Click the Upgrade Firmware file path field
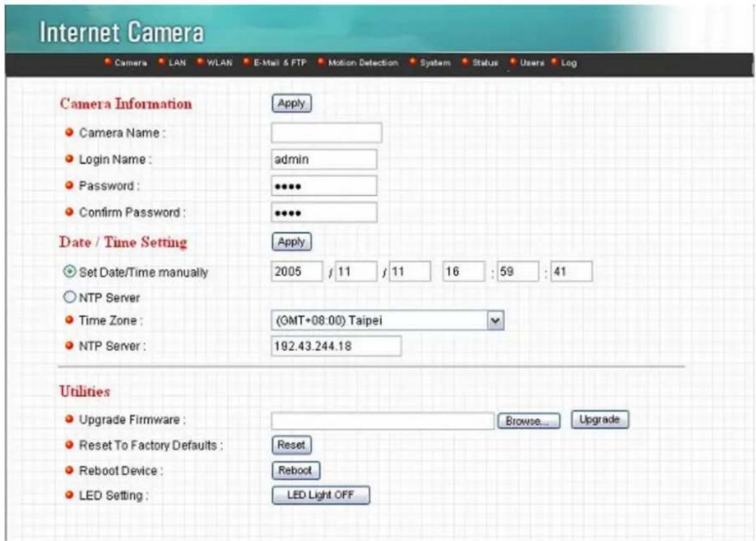The image size is (756, 541). tap(382, 421)
